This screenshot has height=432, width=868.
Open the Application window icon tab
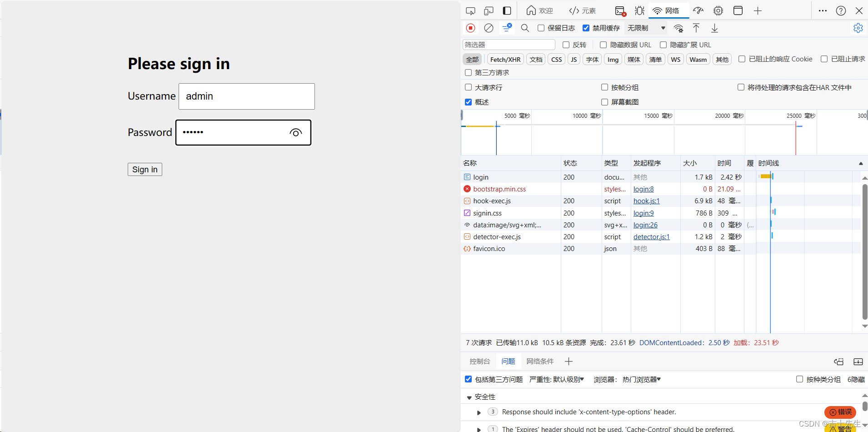(738, 10)
